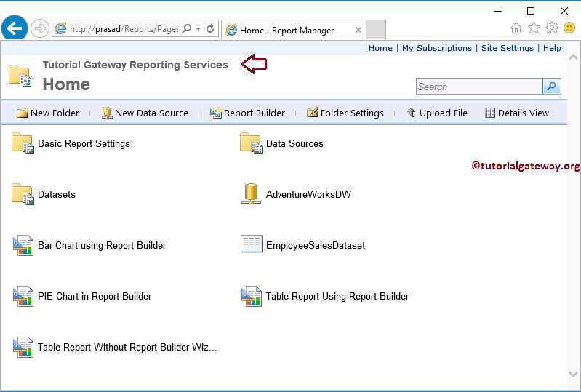Open My Subscriptions link
Image resolution: width=581 pixels, height=392 pixels.
click(437, 48)
